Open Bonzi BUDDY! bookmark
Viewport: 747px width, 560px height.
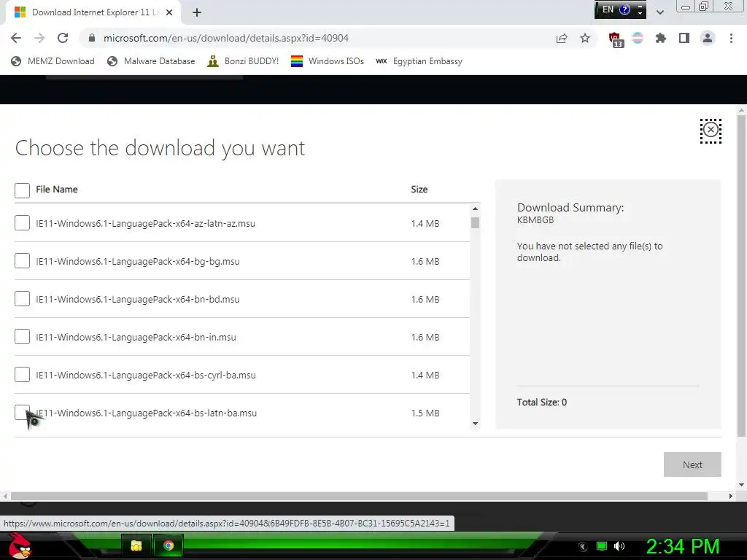pos(243,61)
